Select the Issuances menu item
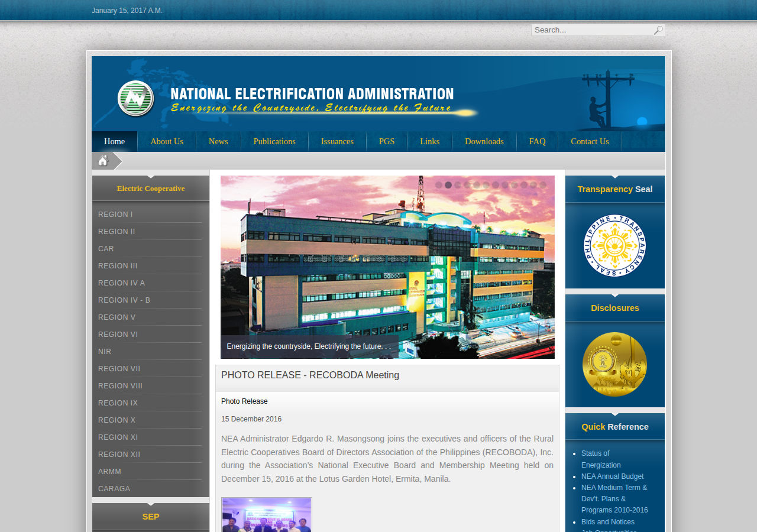757x532 pixels. coord(337,142)
